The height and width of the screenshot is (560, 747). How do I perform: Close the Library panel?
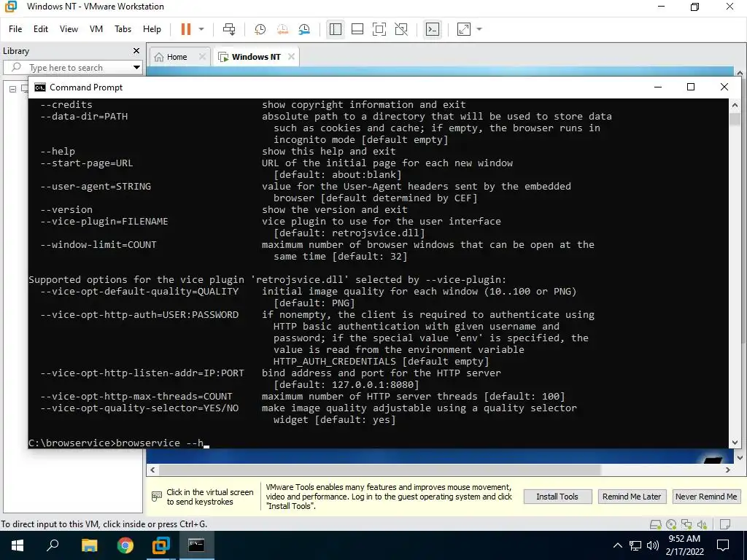pos(136,50)
